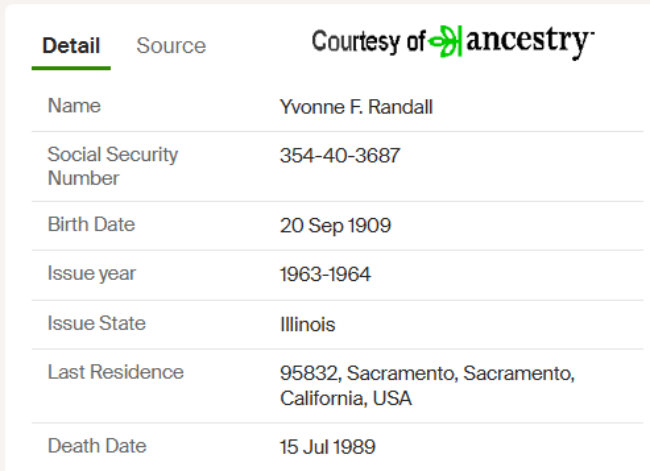Click the Death Date label
Screen dimensions: 650x471
97,446
